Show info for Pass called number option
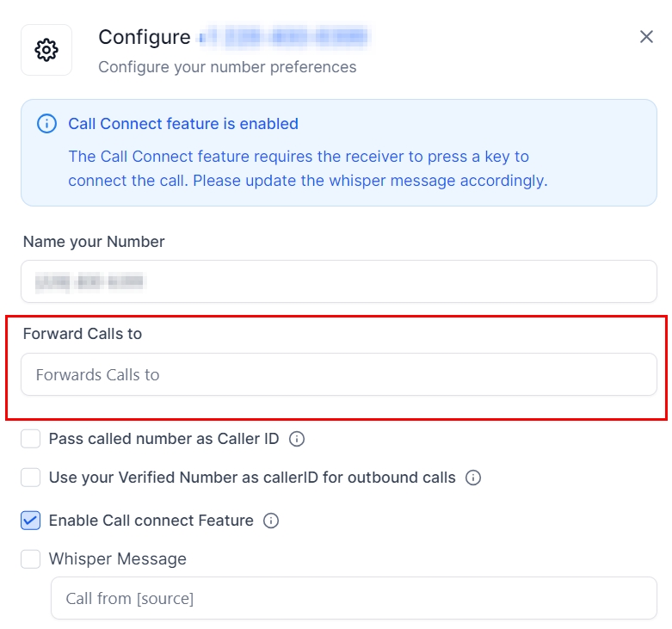Screen dimensions: 672x629 pyautogui.click(x=297, y=439)
